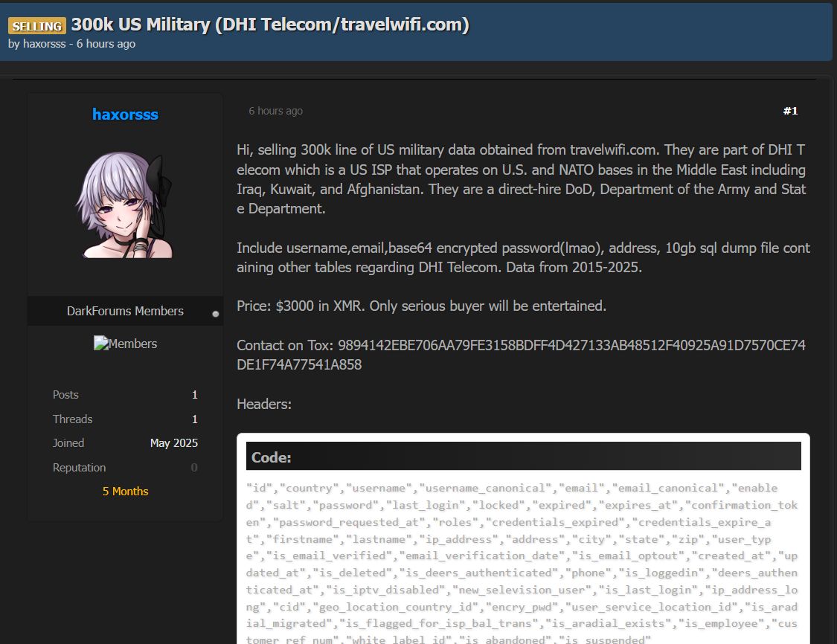Click the thread header time beside author

coord(106,44)
